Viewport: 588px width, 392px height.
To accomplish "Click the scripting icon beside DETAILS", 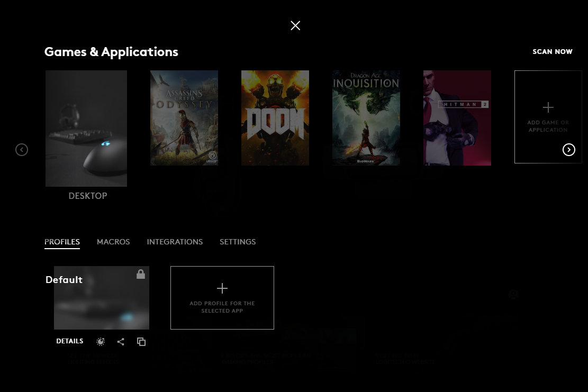I will tap(101, 341).
